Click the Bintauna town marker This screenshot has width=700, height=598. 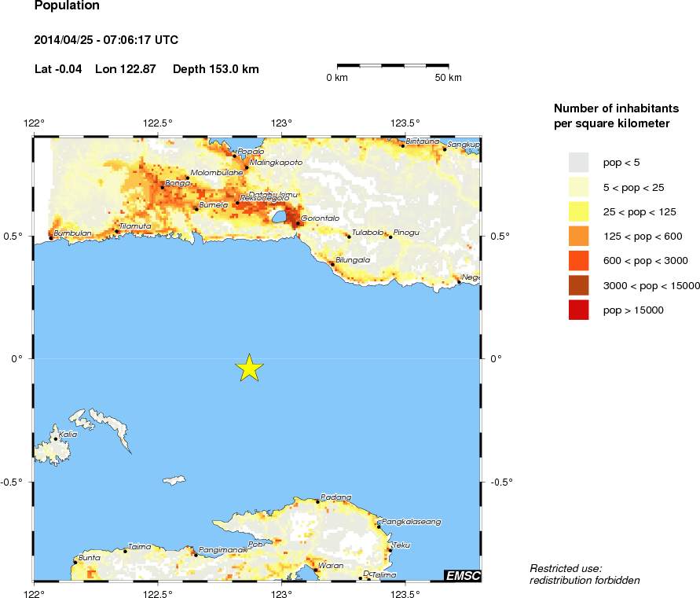pyautogui.click(x=403, y=145)
